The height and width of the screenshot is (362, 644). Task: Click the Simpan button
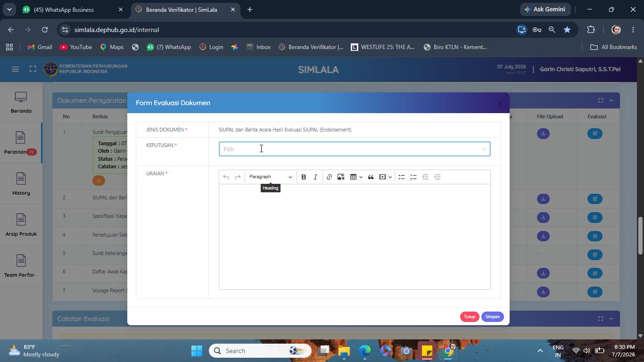coord(492,317)
